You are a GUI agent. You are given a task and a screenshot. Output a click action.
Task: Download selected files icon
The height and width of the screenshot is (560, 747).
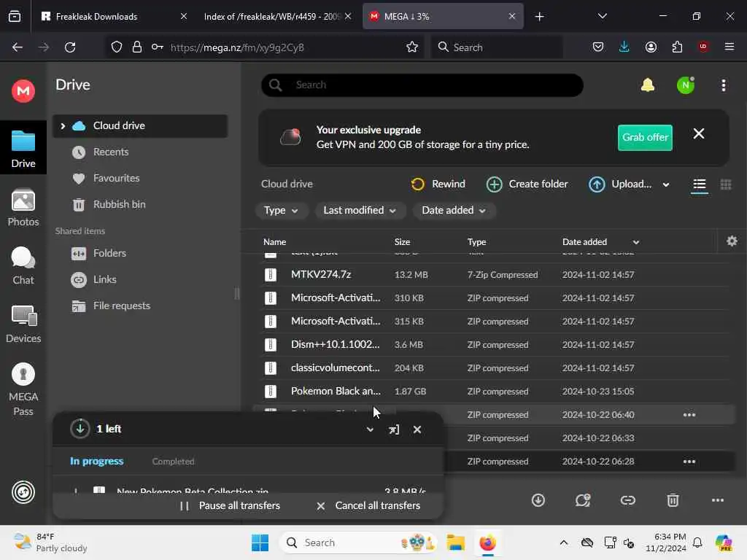click(538, 500)
